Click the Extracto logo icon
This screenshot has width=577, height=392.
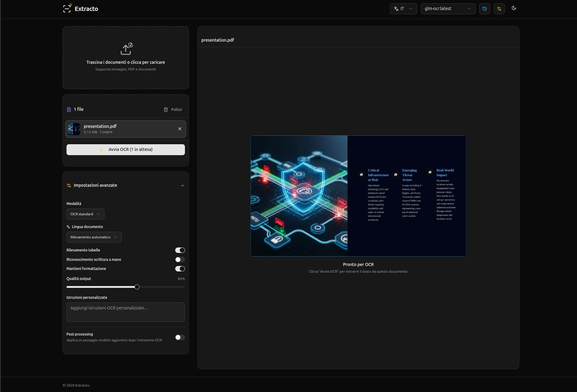[67, 9]
